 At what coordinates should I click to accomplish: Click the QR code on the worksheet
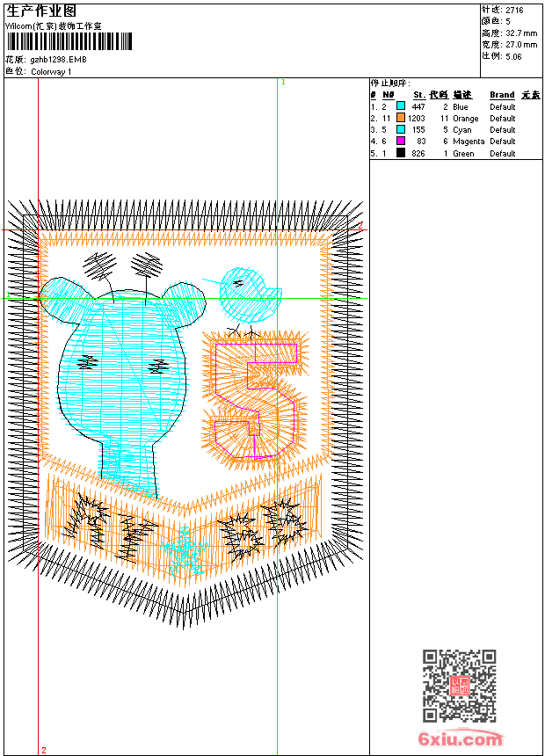pos(459,685)
